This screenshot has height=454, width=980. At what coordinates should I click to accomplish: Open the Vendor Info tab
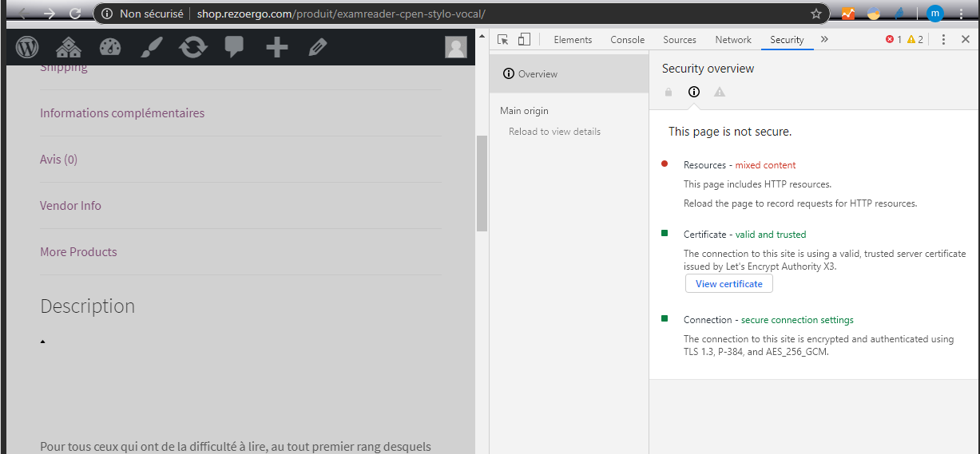click(x=70, y=206)
